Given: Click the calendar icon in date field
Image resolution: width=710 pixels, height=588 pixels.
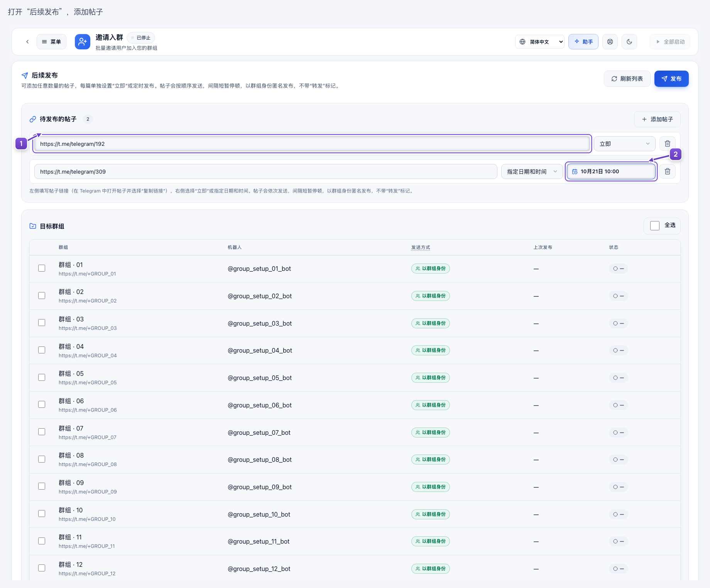Looking at the screenshot, I should (575, 172).
